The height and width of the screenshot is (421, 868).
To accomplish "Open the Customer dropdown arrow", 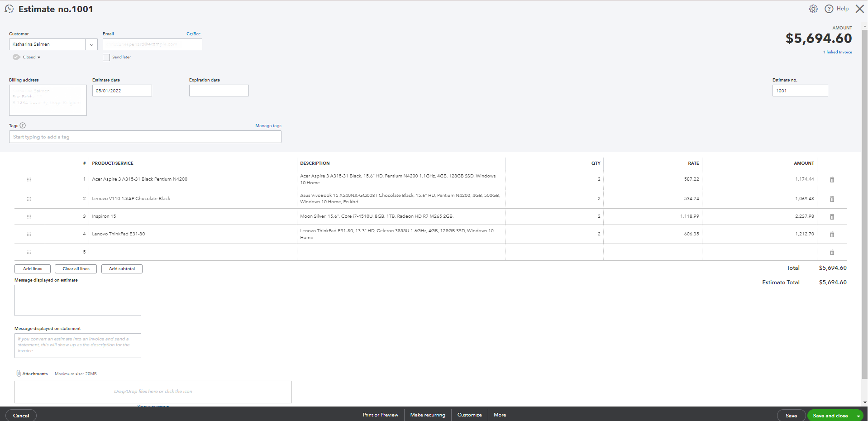I will [x=91, y=44].
